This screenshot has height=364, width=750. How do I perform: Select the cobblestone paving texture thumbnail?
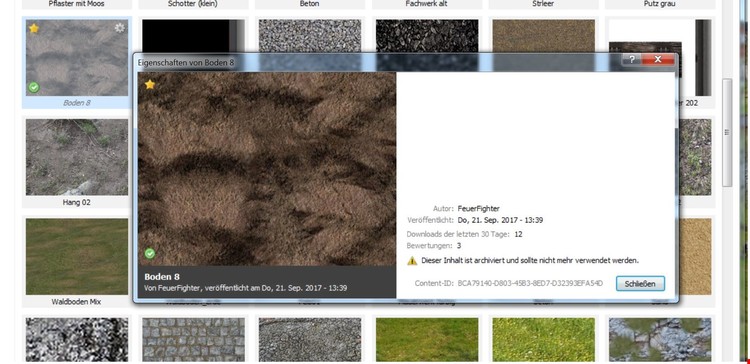193,340
